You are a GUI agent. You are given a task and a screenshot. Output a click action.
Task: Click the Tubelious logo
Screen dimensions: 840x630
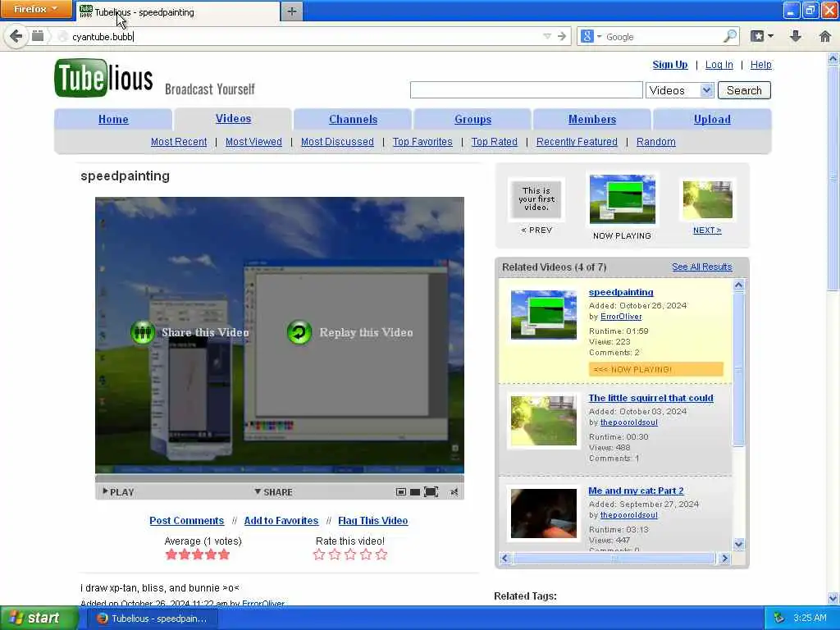[103, 78]
